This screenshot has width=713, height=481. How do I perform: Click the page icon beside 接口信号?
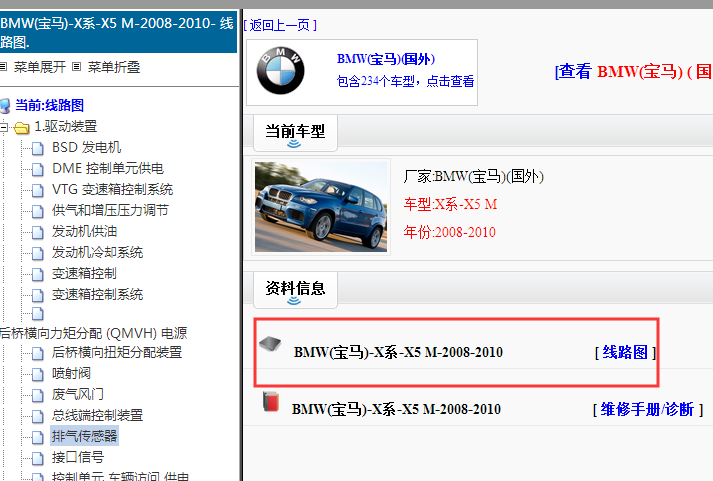(38, 458)
